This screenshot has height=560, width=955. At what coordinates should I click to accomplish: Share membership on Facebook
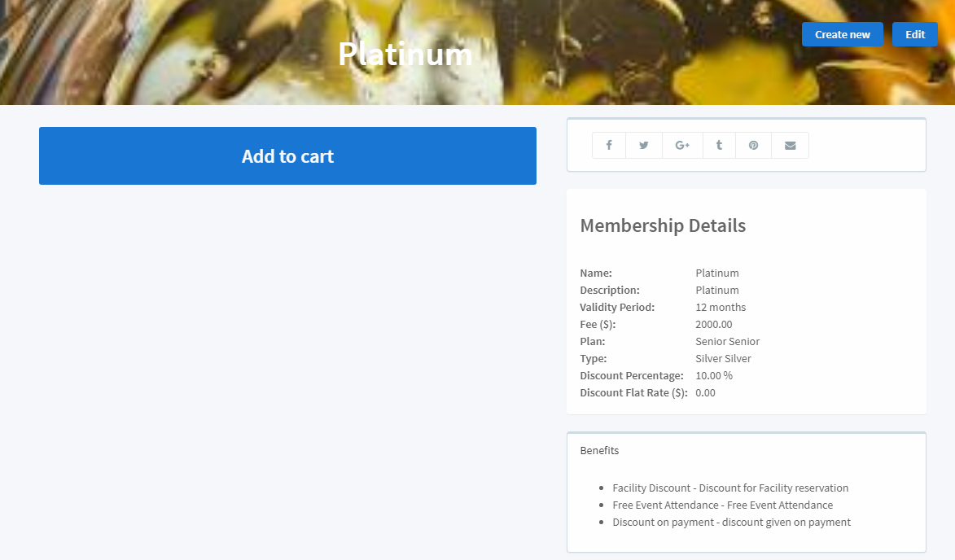pyautogui.click(x=608, y=146)
